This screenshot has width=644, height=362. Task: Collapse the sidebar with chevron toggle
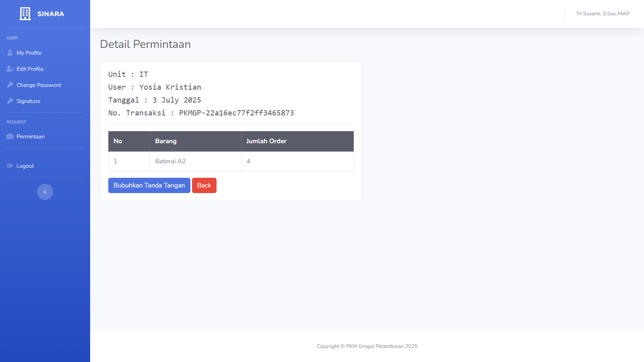pyautogui.click(x=45, y=192)
